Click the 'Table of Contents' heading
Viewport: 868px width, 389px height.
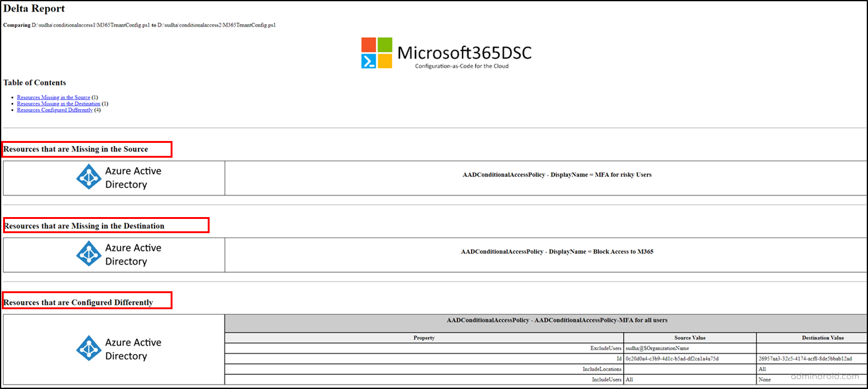tap(35, 82)
